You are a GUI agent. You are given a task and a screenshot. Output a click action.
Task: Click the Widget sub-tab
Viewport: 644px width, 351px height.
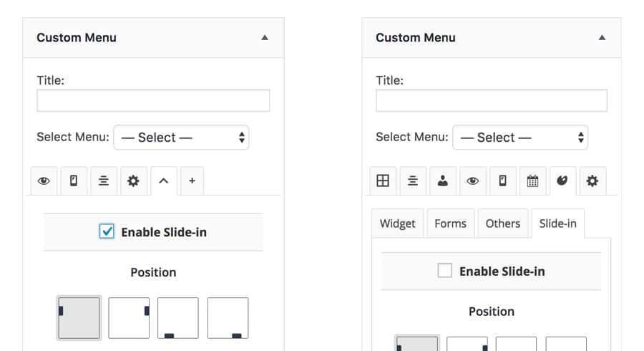click(398, 223)
